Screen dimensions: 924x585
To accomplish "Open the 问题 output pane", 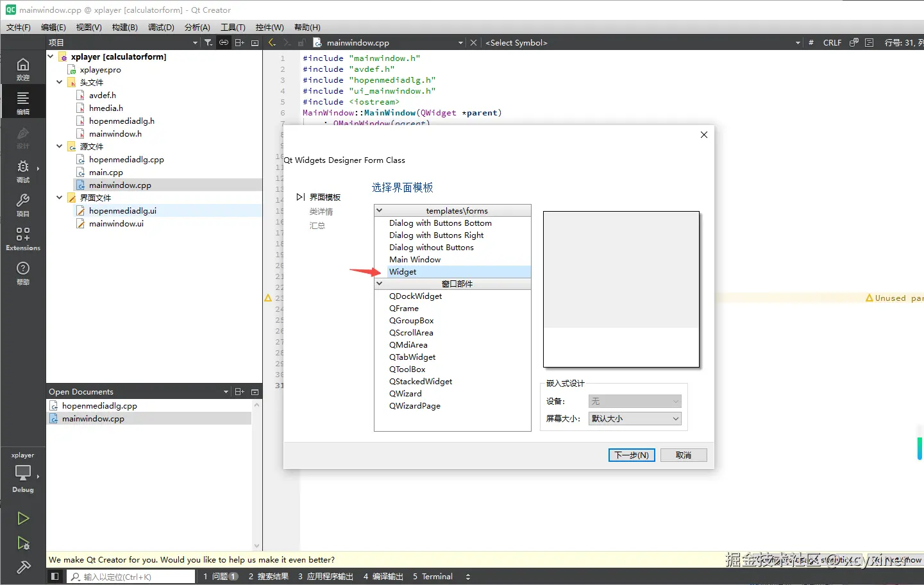I will pyautogui.click(x=221, y=577).
